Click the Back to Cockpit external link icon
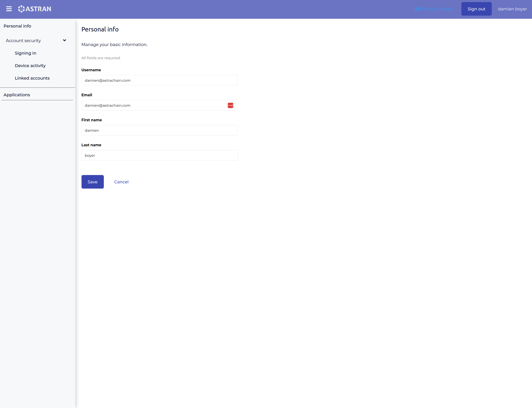The width and height of the screenshot is (532, 408). click(x=417, y=9)
